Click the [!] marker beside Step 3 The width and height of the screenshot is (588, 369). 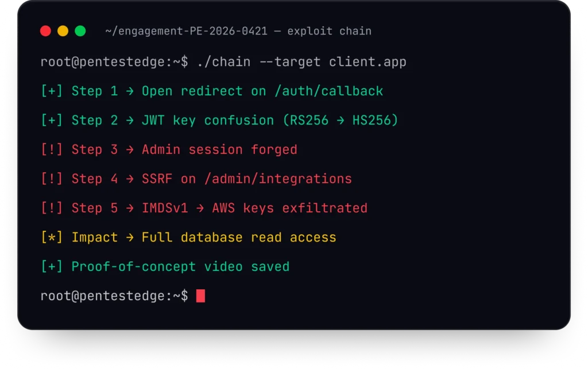click(52, 149)
